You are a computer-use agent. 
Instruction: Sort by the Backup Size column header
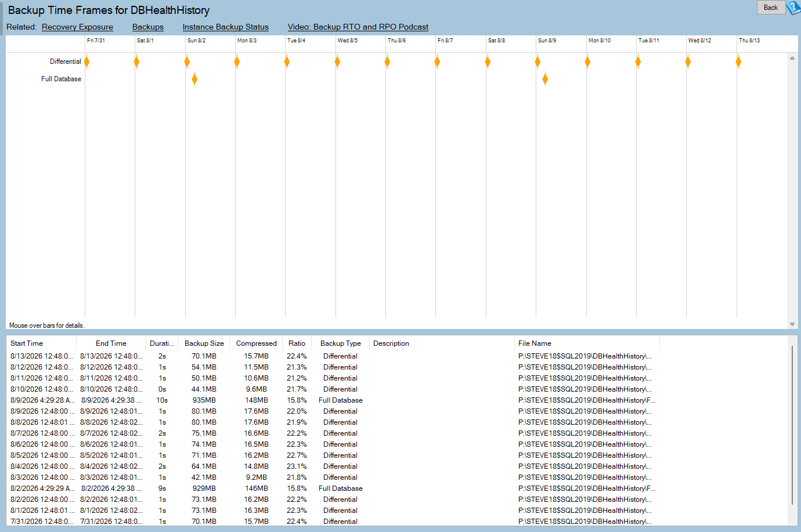[204, 343]
